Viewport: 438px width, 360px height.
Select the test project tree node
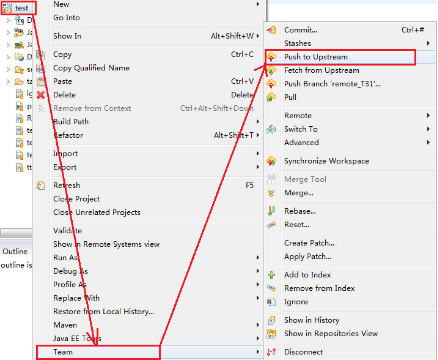19,8
